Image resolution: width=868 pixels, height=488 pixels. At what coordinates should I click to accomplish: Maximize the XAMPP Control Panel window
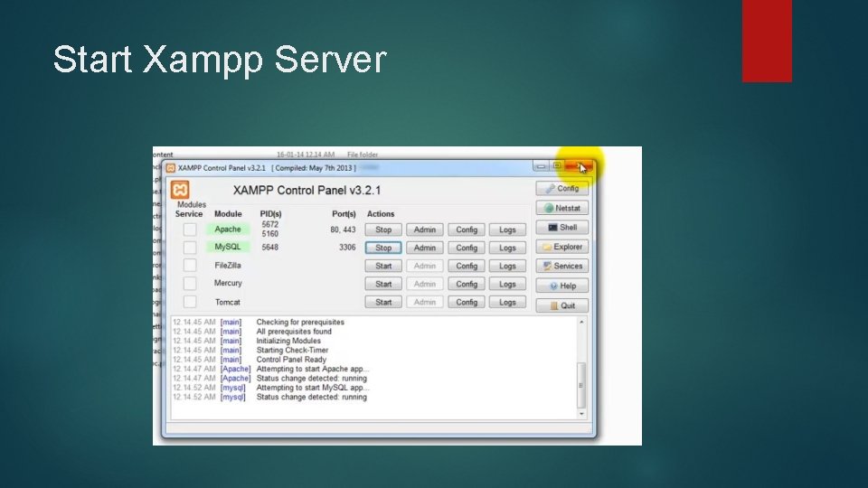[557, 166]
